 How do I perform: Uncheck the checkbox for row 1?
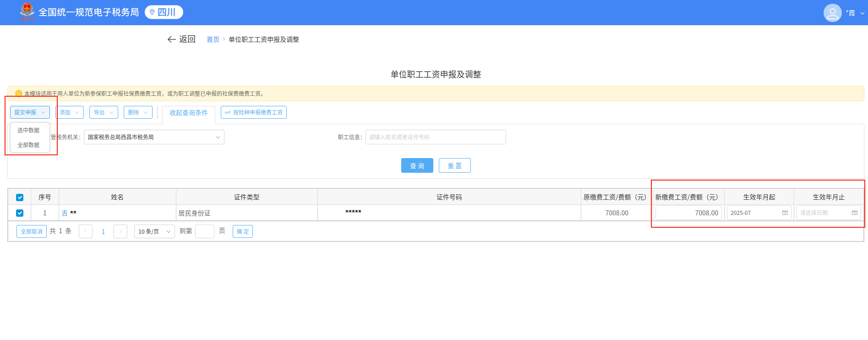20,213
